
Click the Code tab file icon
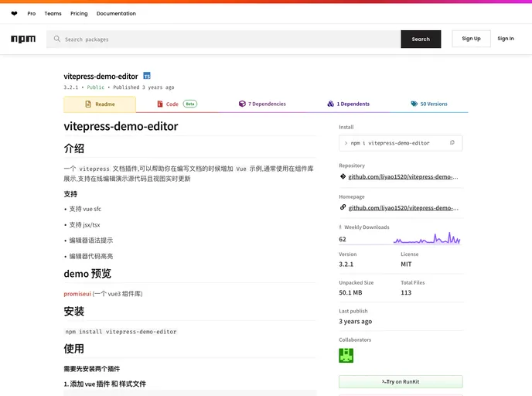pos(160,104)
